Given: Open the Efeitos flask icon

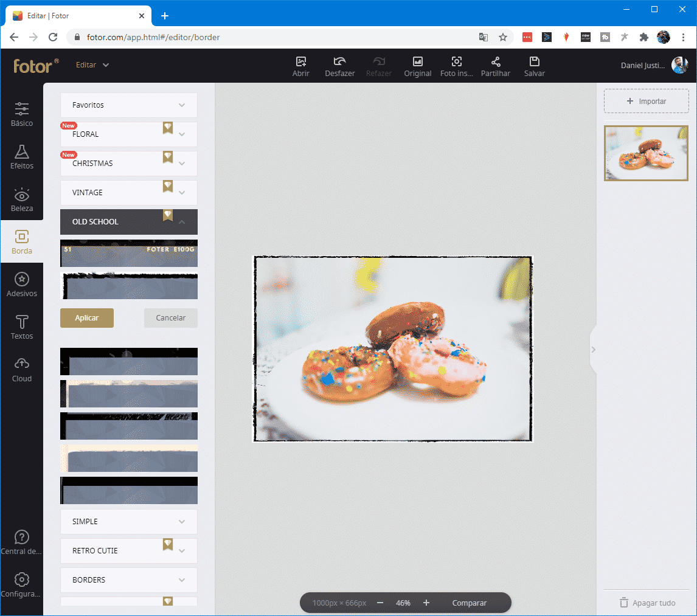Looking at the screenshot, I should click(x=22, y=157).
